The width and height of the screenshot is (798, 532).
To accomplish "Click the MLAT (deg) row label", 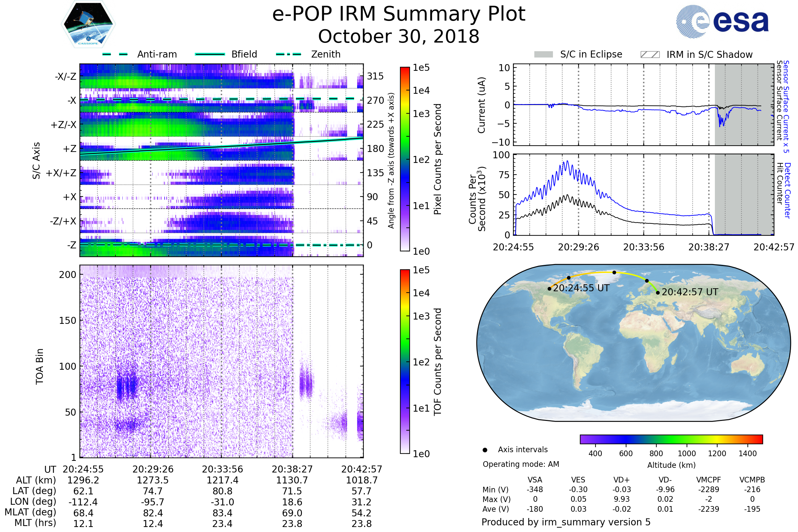I will tap(31, 512).
